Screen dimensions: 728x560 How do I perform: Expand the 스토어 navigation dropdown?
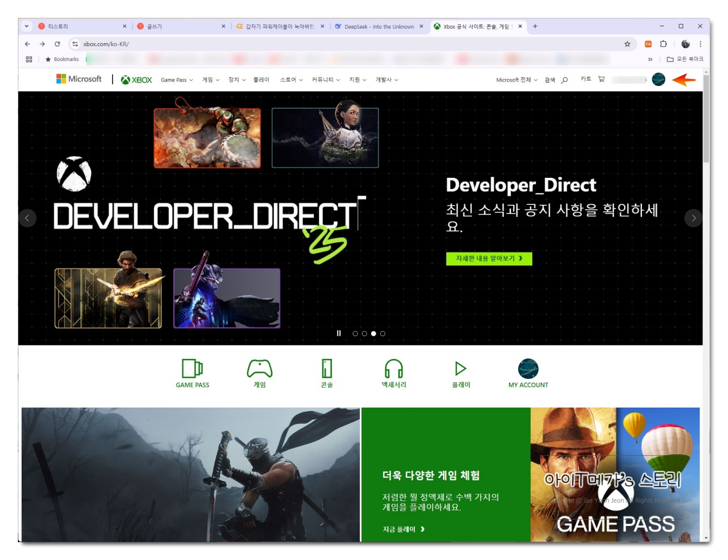(292, 80)
